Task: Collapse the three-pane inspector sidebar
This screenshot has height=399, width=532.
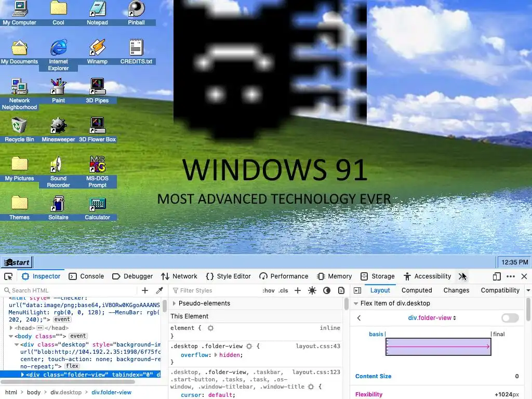Action: tap(357, 290)
